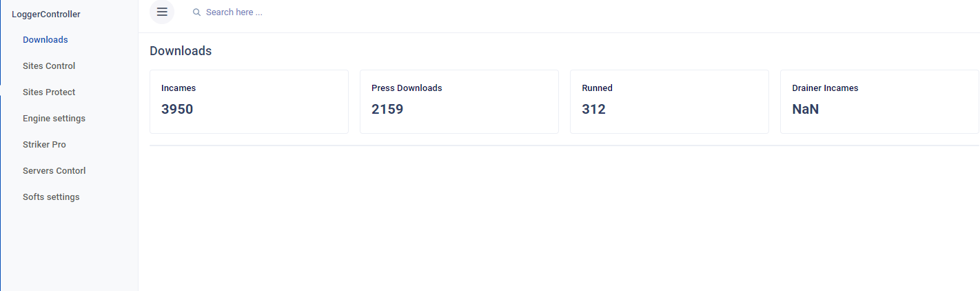The width and height of the screenshot is (980, 291).
Task: Focus the 'Search here ...' field
Action: pos(345,12)
